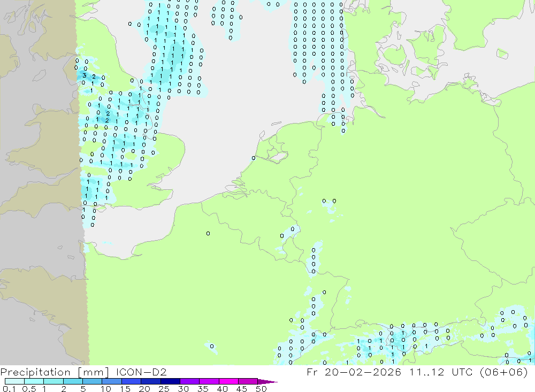Click the 'ICON-D2' model name label
The image size is (535, 392).
141,372
